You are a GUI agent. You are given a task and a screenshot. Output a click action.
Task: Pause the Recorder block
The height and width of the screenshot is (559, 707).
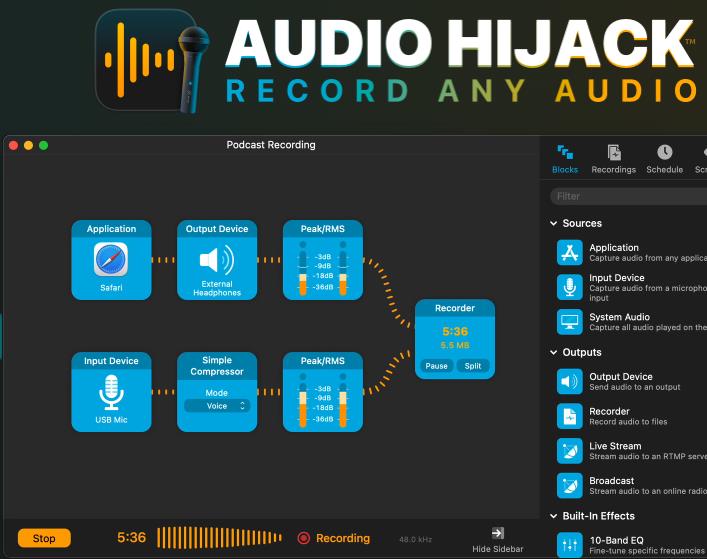[x=436, y=366]
